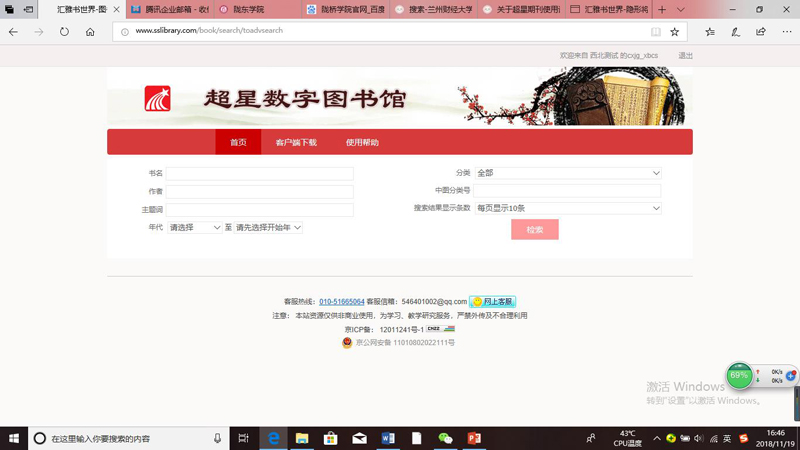Image resolution: width=800 pixels, height=450 pixels.
Task: Click the volume icon in tray
Action: [x=698, y=438]
